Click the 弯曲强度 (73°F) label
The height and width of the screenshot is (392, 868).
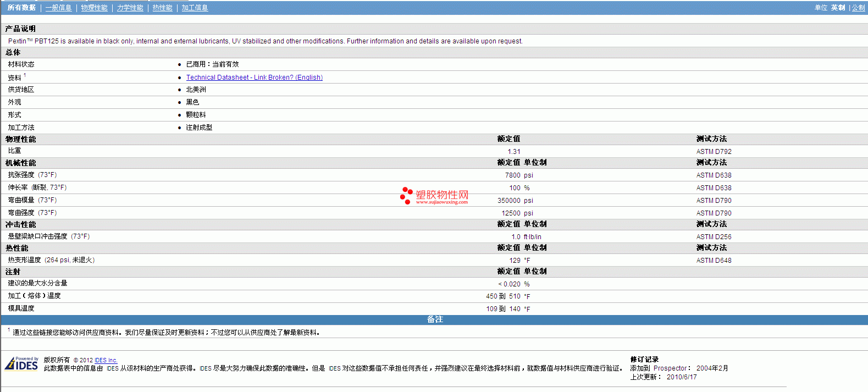pos(32,213)
